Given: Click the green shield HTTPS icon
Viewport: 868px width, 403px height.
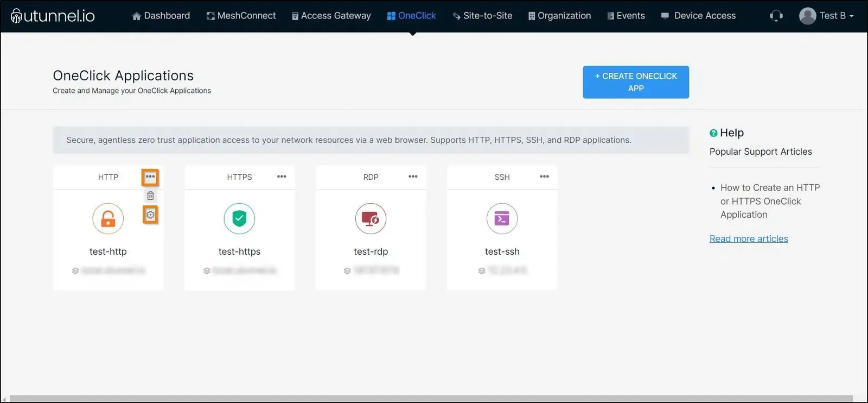Looking at the screenshot, I should pyautogui.click(x=239, y=218).
